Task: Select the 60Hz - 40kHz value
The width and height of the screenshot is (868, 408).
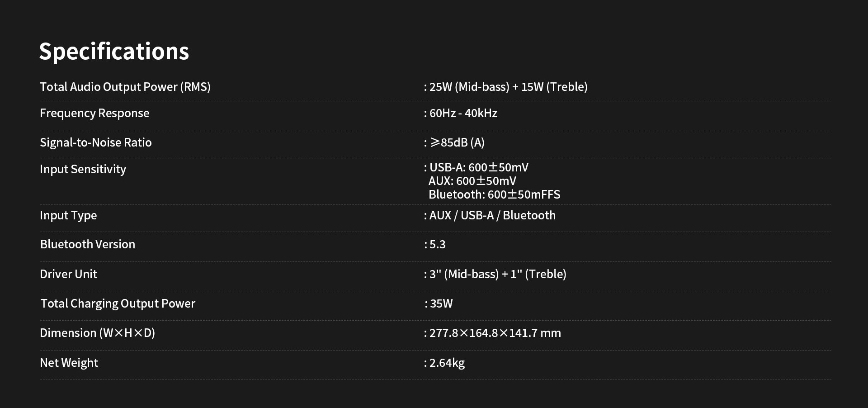Action: click(x=463, y=113)
